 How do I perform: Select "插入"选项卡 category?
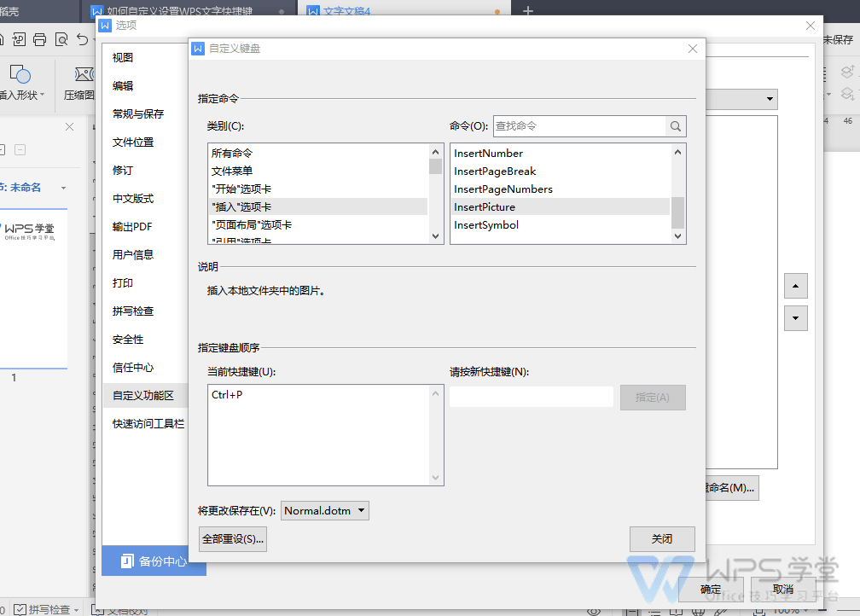coord(318,206)
